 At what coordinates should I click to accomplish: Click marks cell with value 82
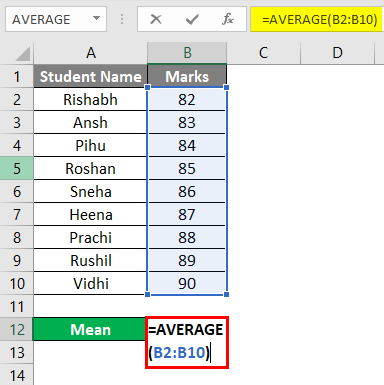click(x=187, y=99)
